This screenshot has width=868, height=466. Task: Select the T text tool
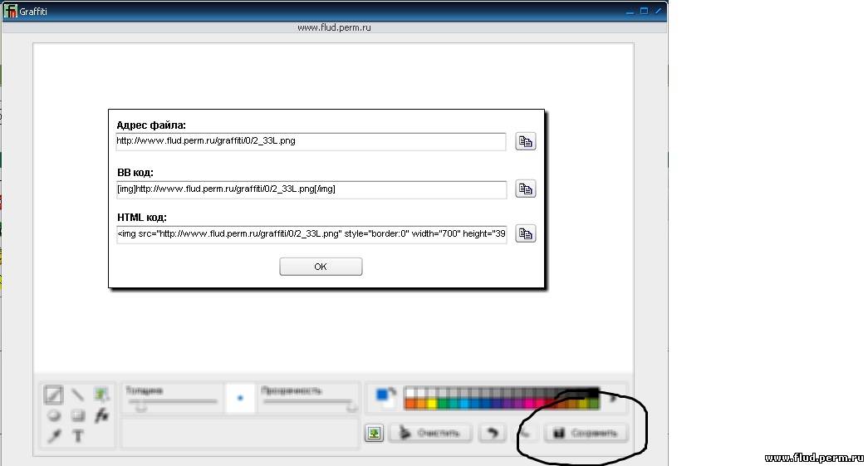pyautogui.click(x=77, y=436)
